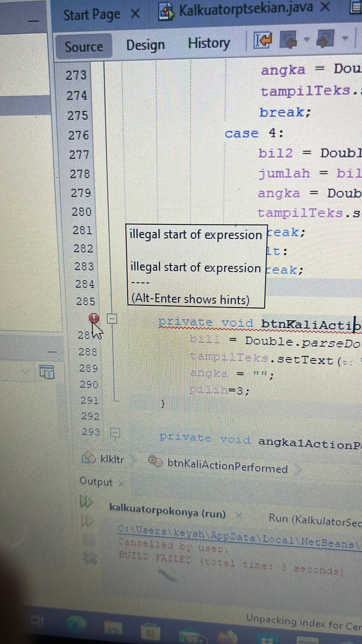Click the klkltr class breadcrumb icon

[x=88, y=458]
